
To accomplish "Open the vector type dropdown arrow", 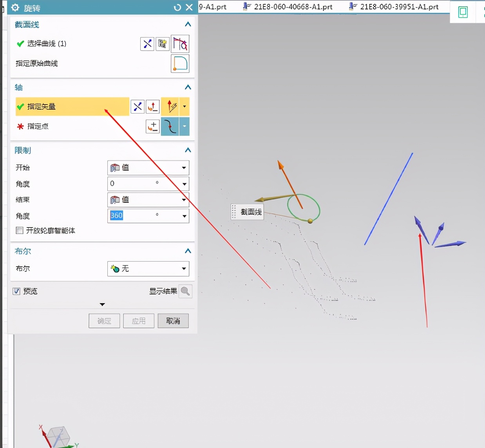I will (x=184, y=107).
